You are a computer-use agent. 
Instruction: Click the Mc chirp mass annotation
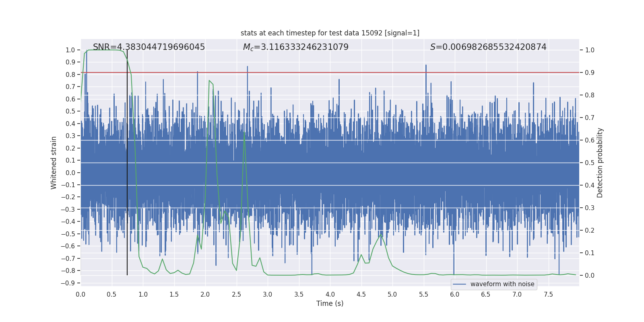[x=296, y=47]
